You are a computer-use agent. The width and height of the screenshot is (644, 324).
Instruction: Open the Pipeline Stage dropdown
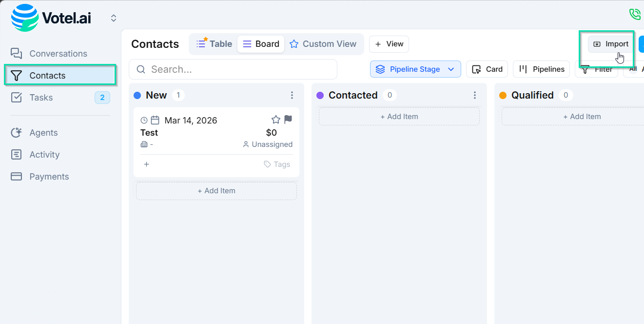[415, 69]
